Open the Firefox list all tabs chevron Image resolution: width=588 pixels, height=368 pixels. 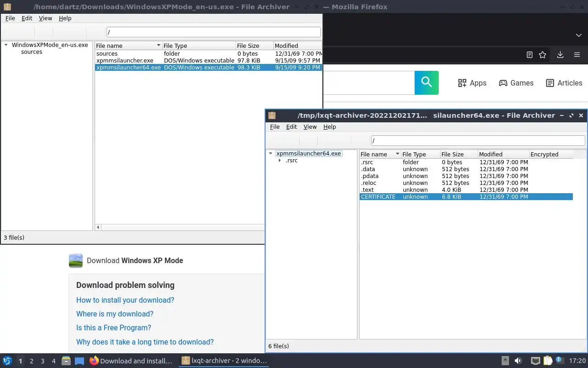[x=579, y=35]
